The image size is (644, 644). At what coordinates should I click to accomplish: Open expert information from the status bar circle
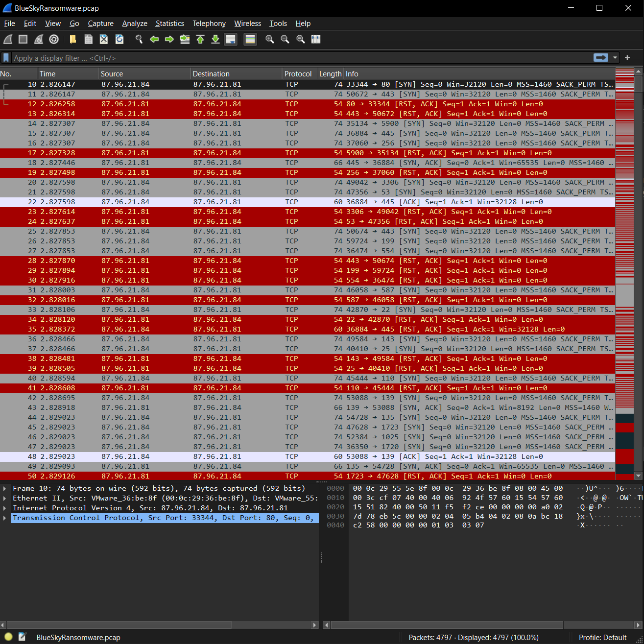(8, 637)
